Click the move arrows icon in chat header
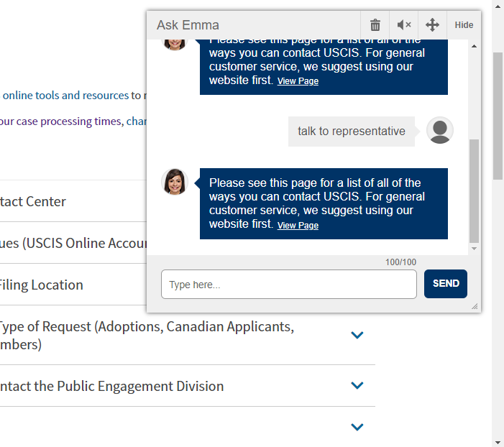504x447 pixels. click(x=432, y=25)
